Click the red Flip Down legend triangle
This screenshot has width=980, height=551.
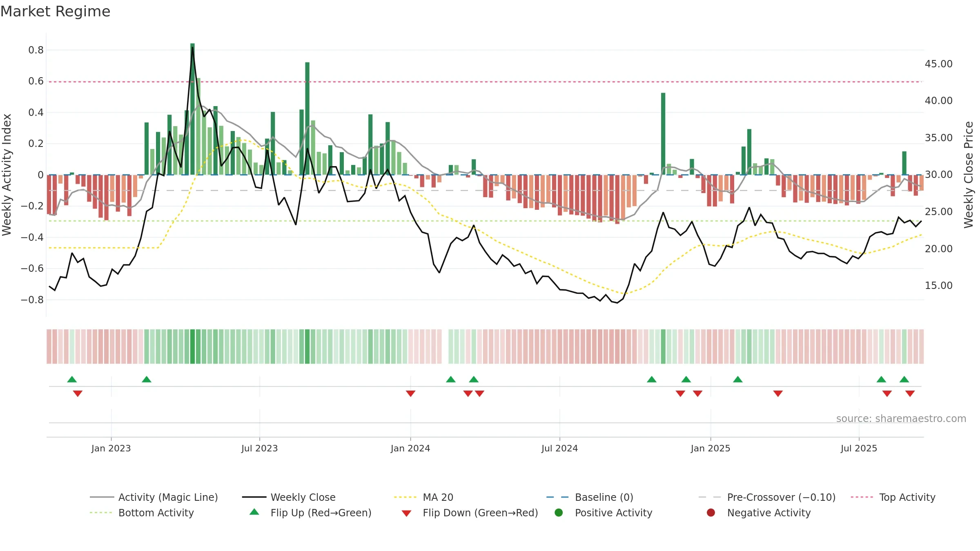[406, 513]
